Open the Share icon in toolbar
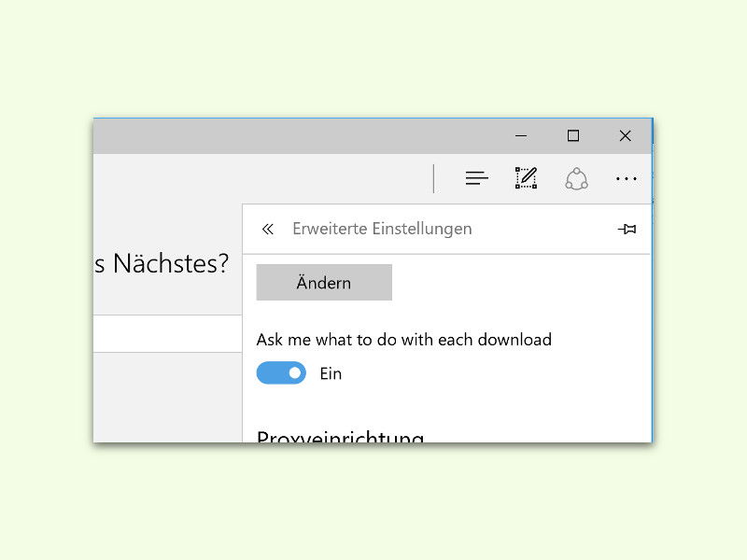Screen dimensions: 747x560 point(576,179)
